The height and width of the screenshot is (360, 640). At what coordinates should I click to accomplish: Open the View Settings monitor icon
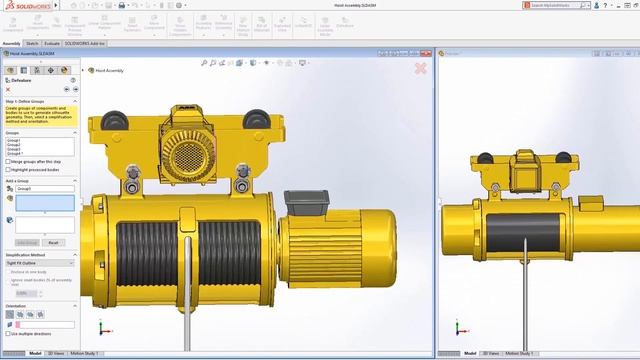[x=302, y=63]
